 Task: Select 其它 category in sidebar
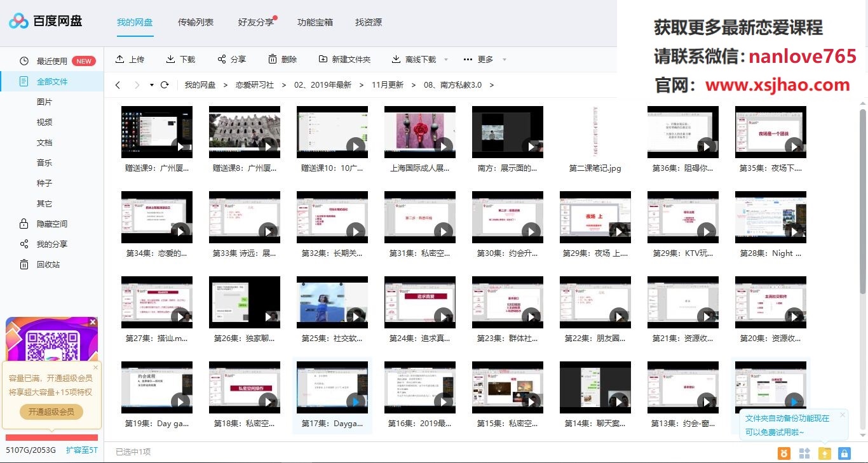(44, 203)
